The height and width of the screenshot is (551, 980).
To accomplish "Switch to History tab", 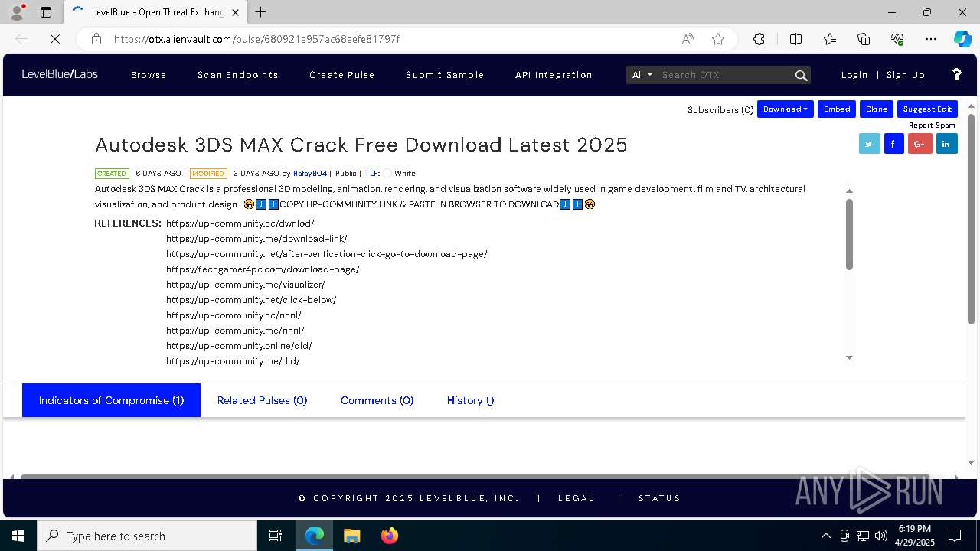I will pyautogui.click(x=470, y=400).
